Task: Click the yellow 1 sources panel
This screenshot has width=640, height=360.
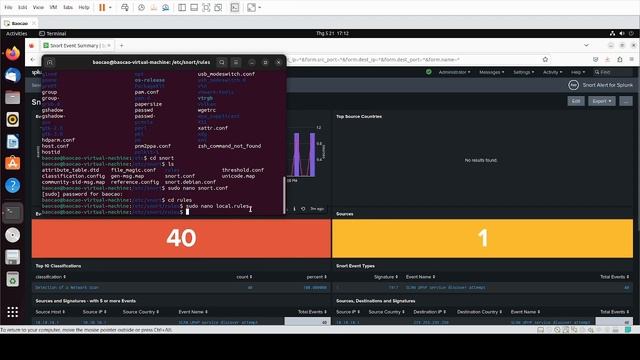Action: tap(482, 238)
